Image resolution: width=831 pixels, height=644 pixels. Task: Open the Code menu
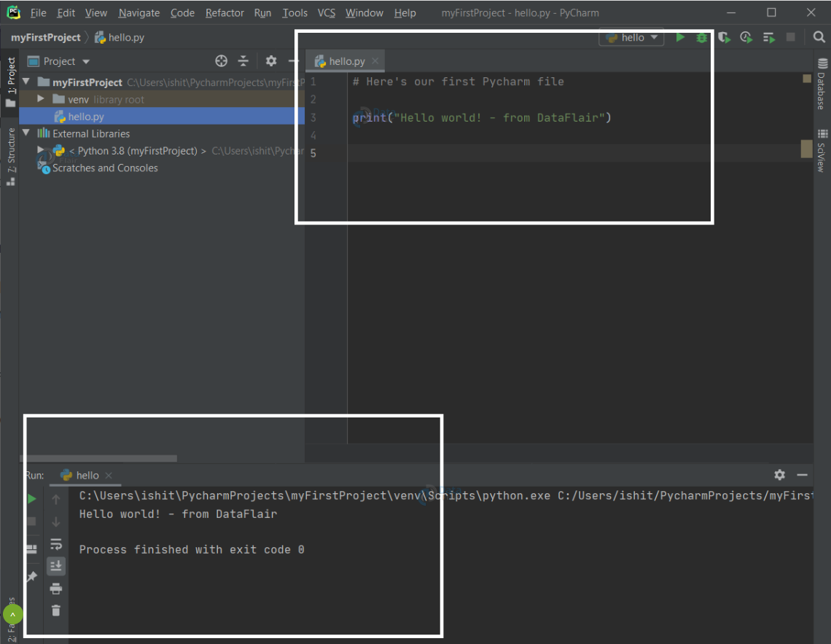point(182,12)
